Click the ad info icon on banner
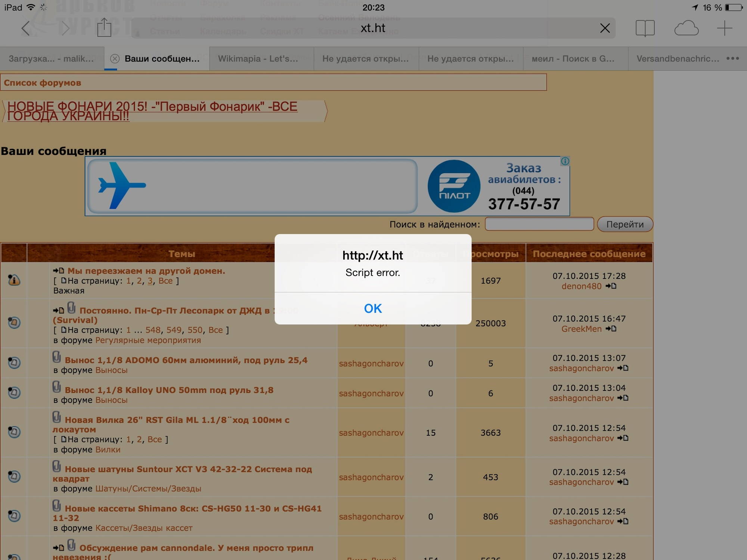The height and width of the screenshot is (560, 747). pyautogui.click(x=565, y=161)
